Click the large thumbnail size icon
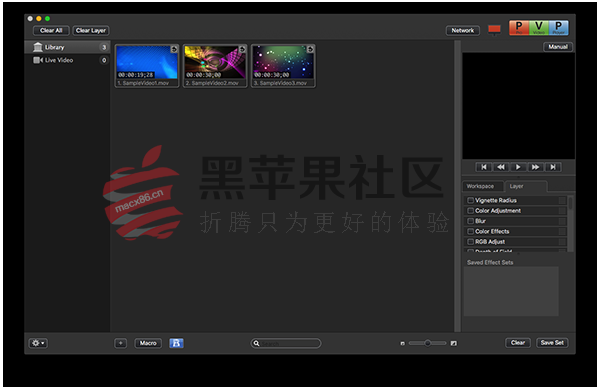 pos(453,343)
